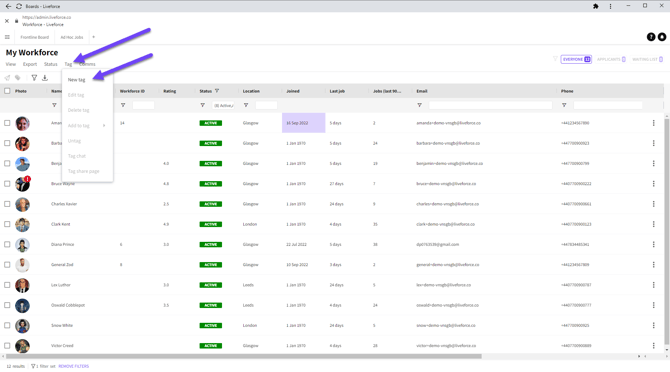This screenshot has height=372, width=670.
Task: Open Diana Prince profile photo
Action: coord(22,245)
